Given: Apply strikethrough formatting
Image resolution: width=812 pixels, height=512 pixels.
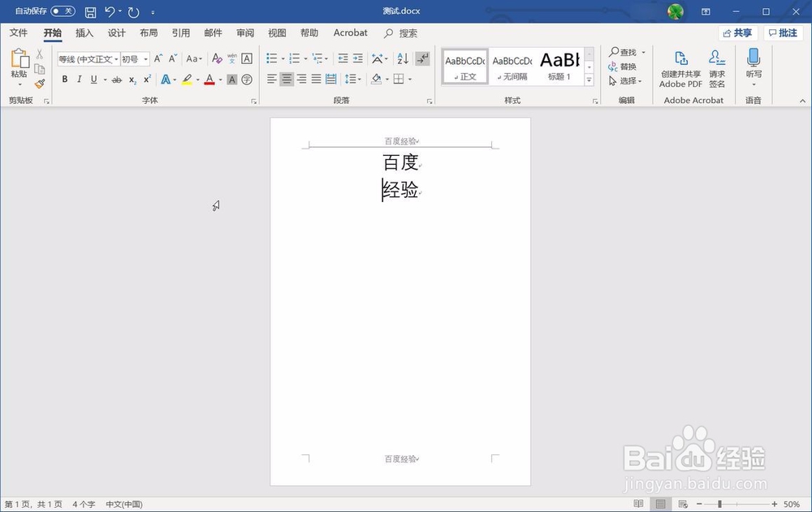Looking at the screenshot, I should click(x=117, y=80).
